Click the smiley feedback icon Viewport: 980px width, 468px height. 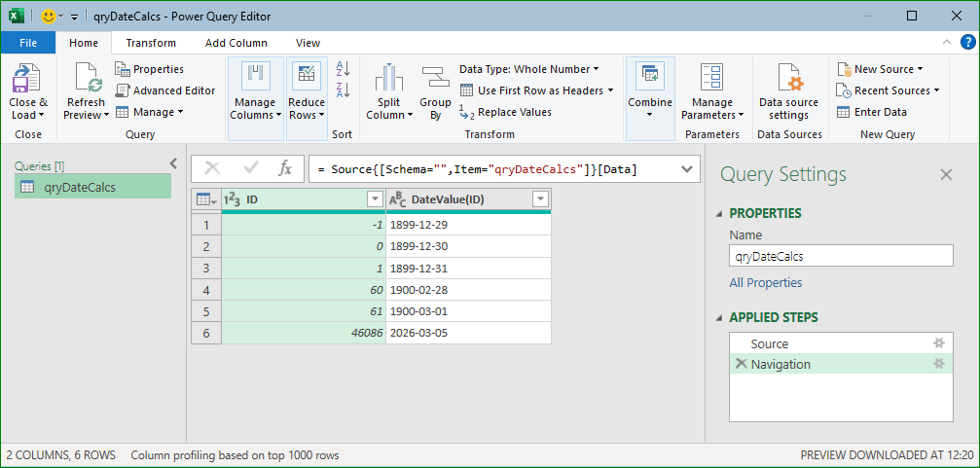coord(48,17)
